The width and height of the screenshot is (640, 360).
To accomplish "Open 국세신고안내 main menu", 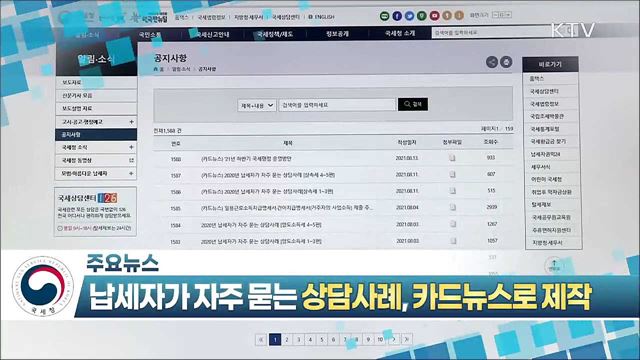I will (212, 35).
